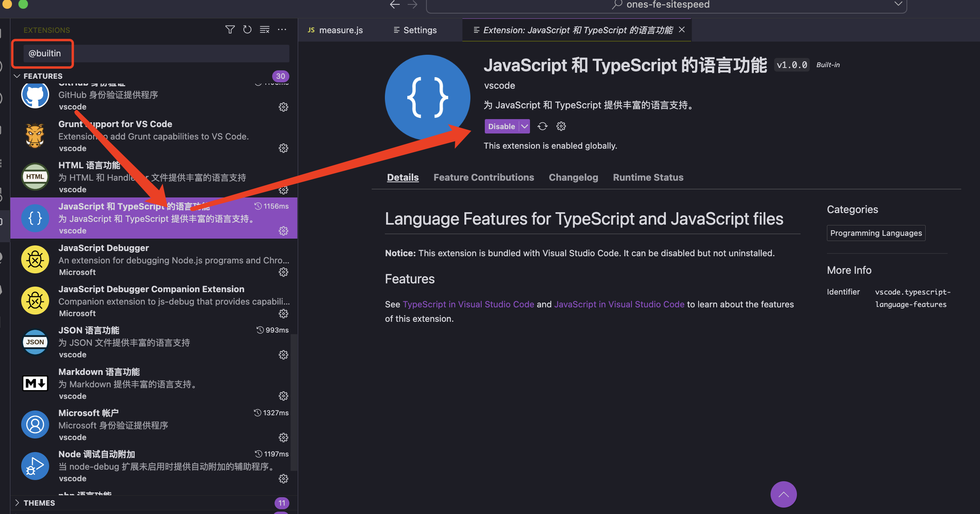The width and height of the screenshot is (980, 514).
Task: Select the HTML 语言功能 extension icon
Action: (x=35, y=177)
